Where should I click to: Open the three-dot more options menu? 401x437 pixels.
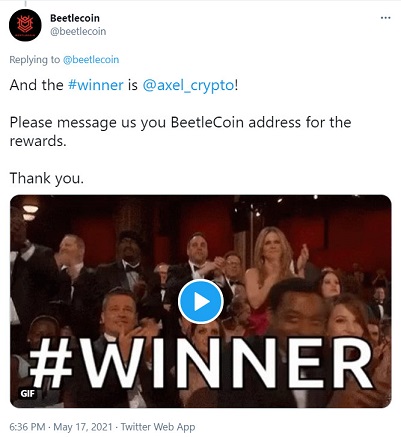[385, 18]
